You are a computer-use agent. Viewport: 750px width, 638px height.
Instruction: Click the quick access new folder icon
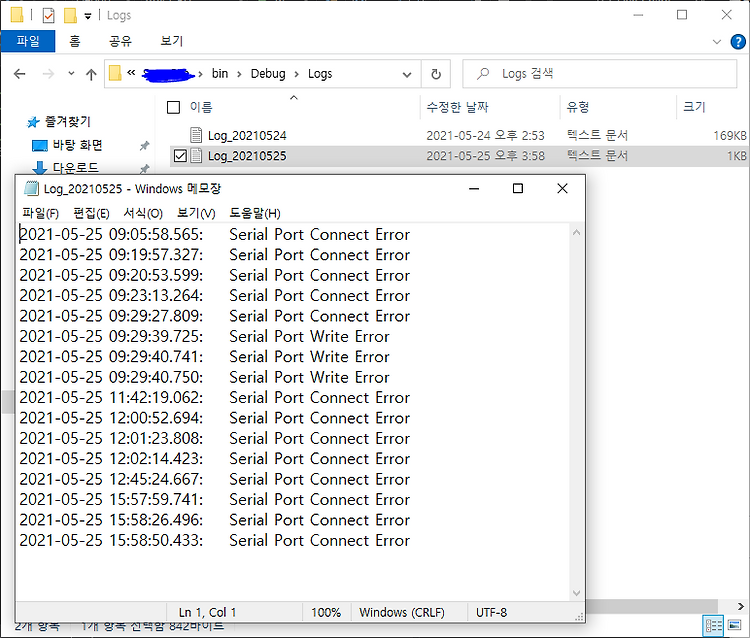point(70,15)
